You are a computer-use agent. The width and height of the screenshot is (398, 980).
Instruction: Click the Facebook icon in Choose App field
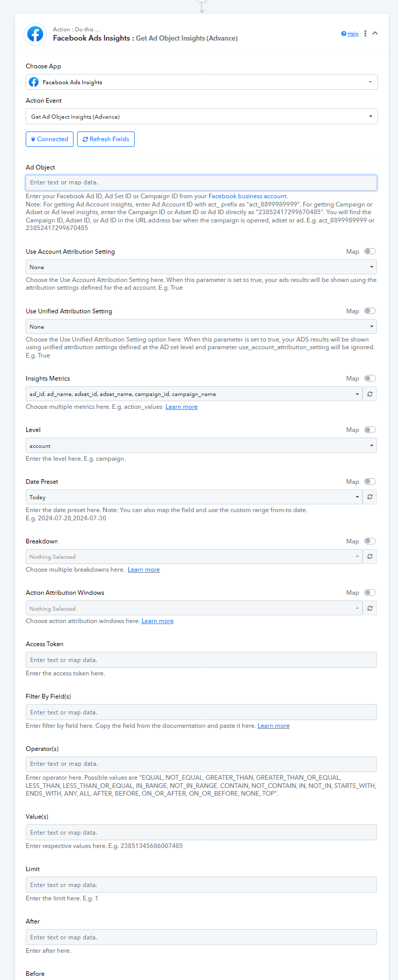34,82
